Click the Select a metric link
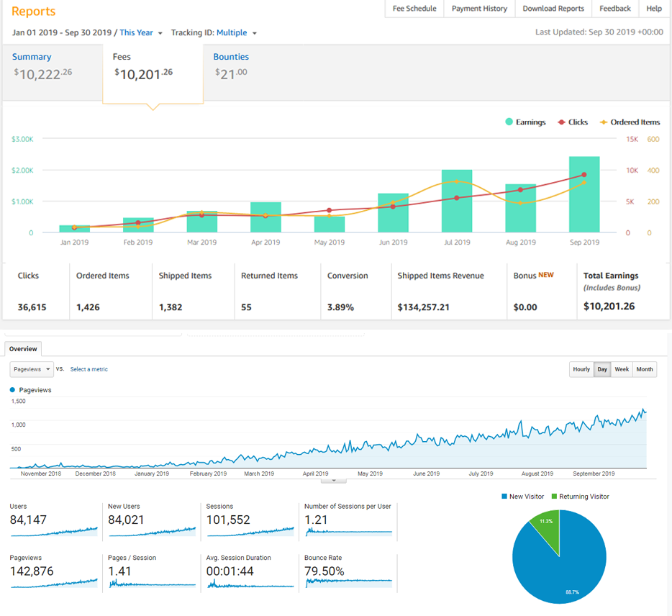672x616 pixels. coord(88,368)
